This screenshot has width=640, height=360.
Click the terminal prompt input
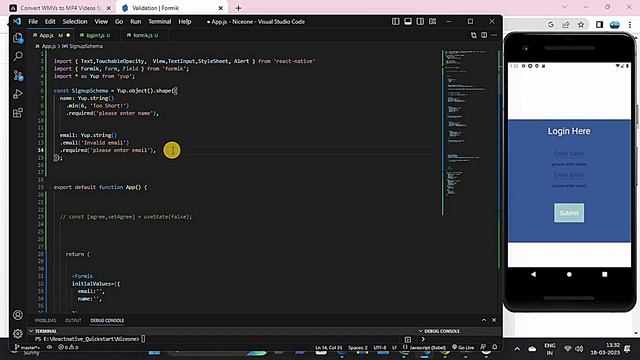coord(143,339)
